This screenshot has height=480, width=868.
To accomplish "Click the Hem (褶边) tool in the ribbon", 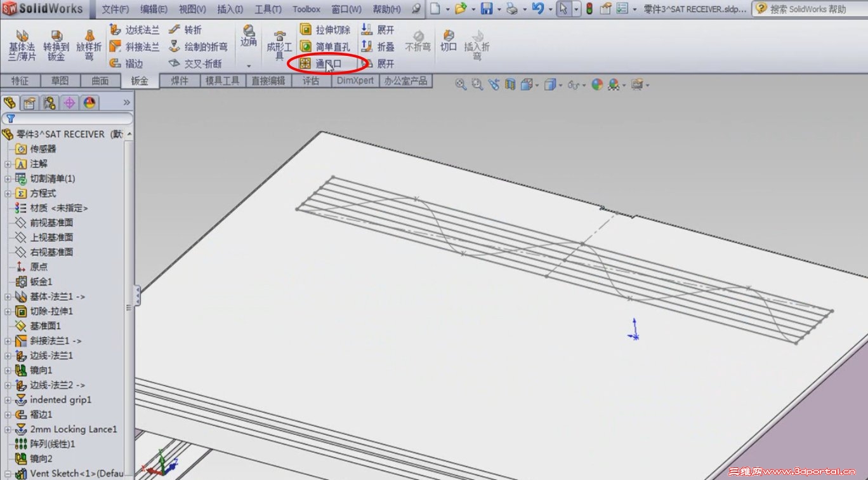I will [x=126, y=63].
